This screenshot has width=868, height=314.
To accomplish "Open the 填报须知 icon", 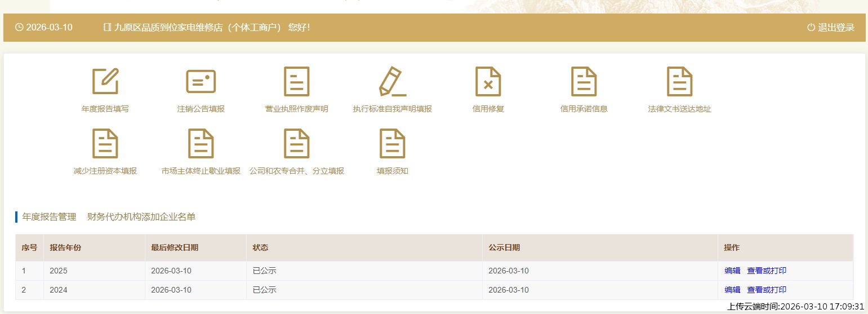I will pyautogui.click(x=393, y=144).
